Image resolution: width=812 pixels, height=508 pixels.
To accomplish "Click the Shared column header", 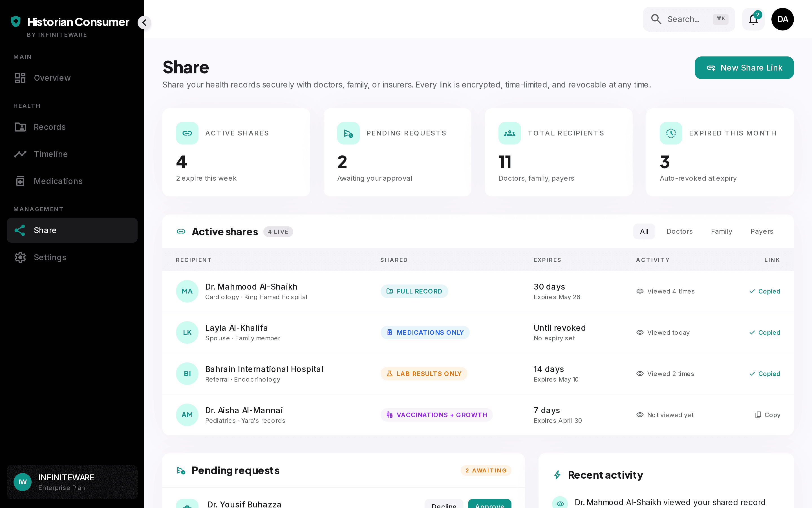I will point(394,260).
